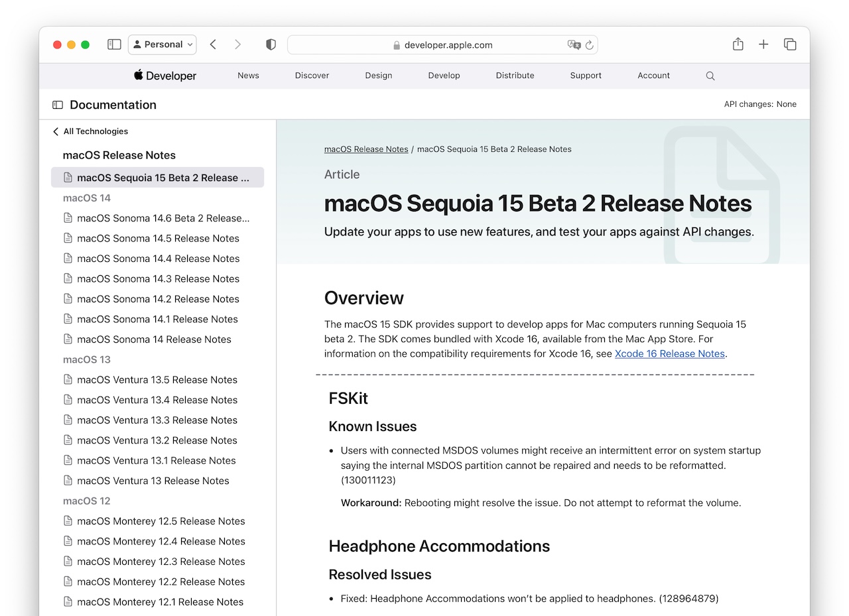Image resolution: width=849 pixels, height=616 pixels.
Task: Open the Discover menu item
Action: coord(312,76)
